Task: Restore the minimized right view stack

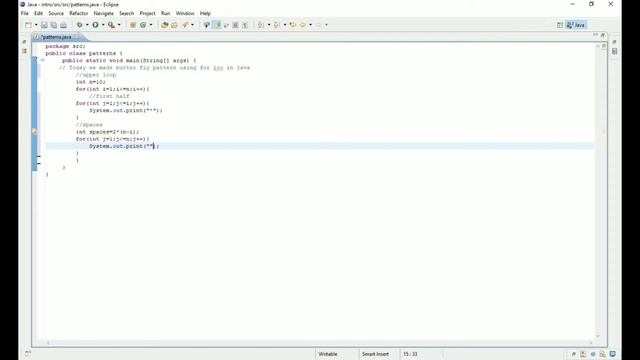Action: 614,42
